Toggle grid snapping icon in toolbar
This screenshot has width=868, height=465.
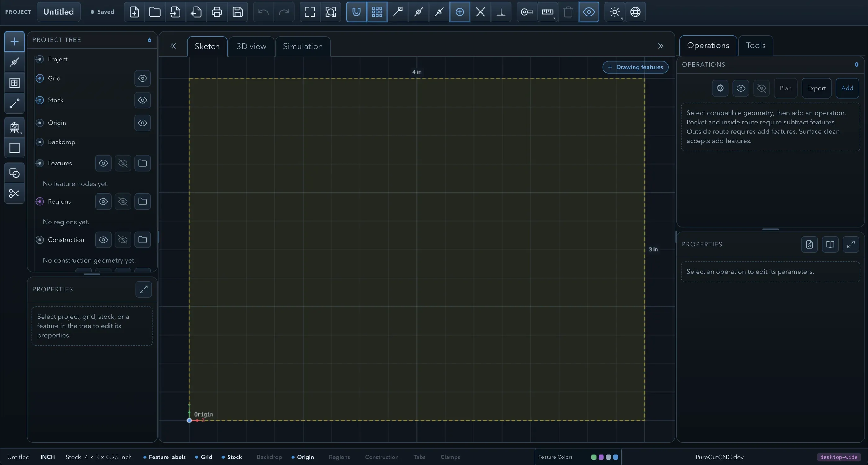click(x=377, y=12)
